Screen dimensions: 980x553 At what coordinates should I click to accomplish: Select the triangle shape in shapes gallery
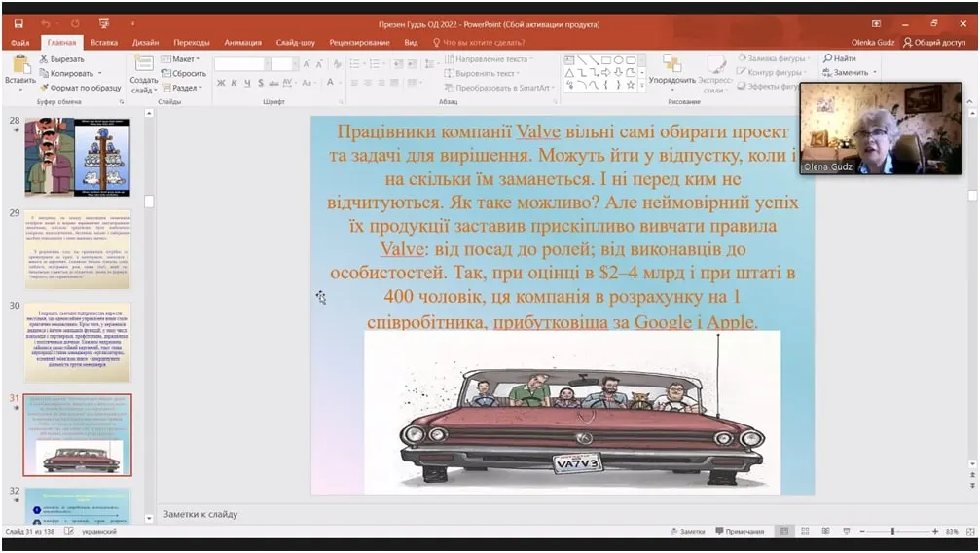tap(569, 73)
